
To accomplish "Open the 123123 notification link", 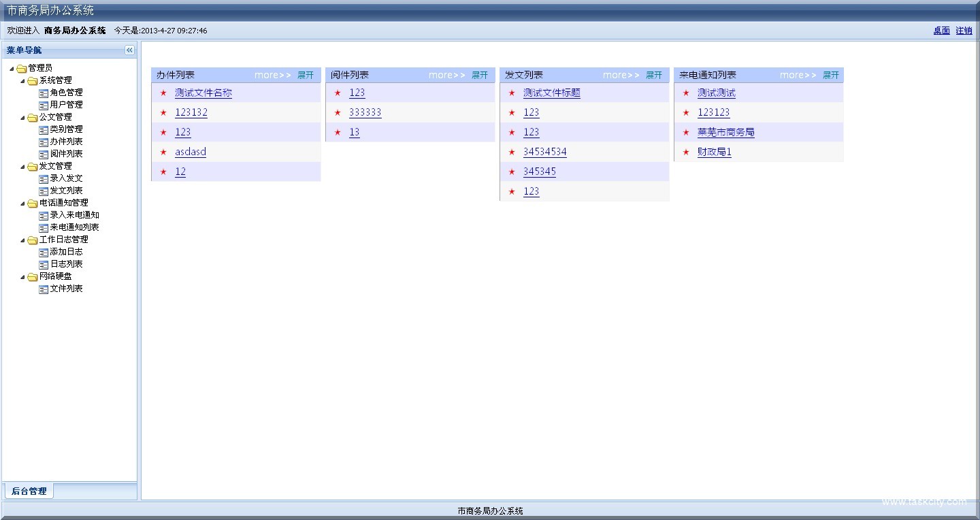I will pyautogui.click(x=714, y=112).
